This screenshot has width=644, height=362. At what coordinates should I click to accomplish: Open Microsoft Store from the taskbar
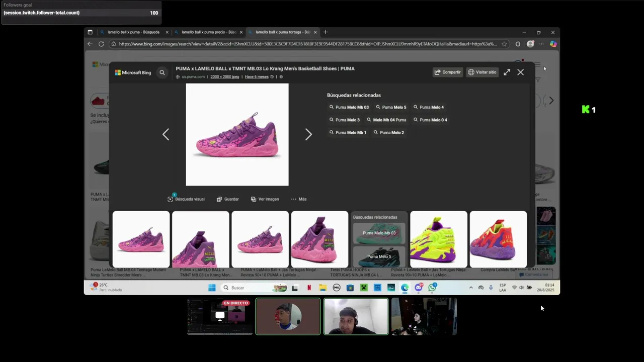350,288
